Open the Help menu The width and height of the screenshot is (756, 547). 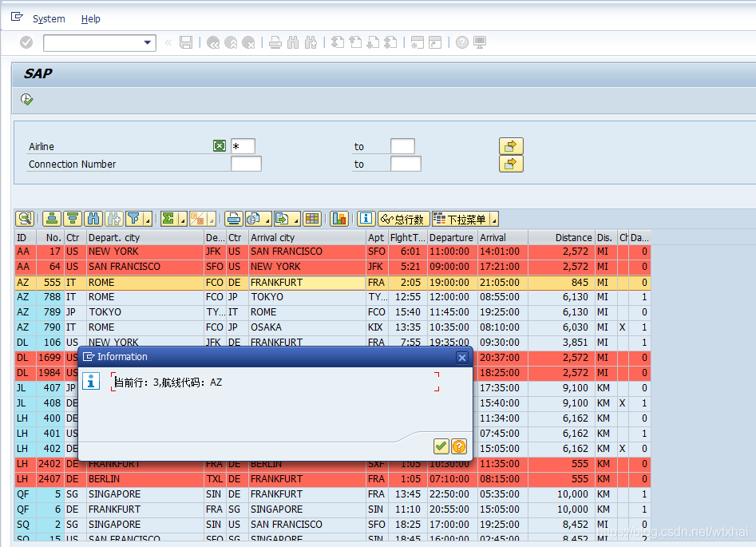(91, 19)
